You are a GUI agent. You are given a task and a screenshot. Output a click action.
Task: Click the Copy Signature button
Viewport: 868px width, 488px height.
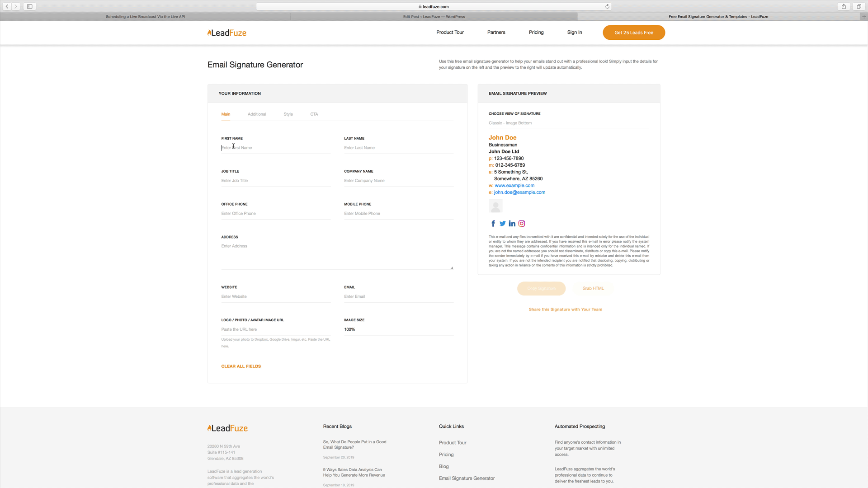pos(541,289)
